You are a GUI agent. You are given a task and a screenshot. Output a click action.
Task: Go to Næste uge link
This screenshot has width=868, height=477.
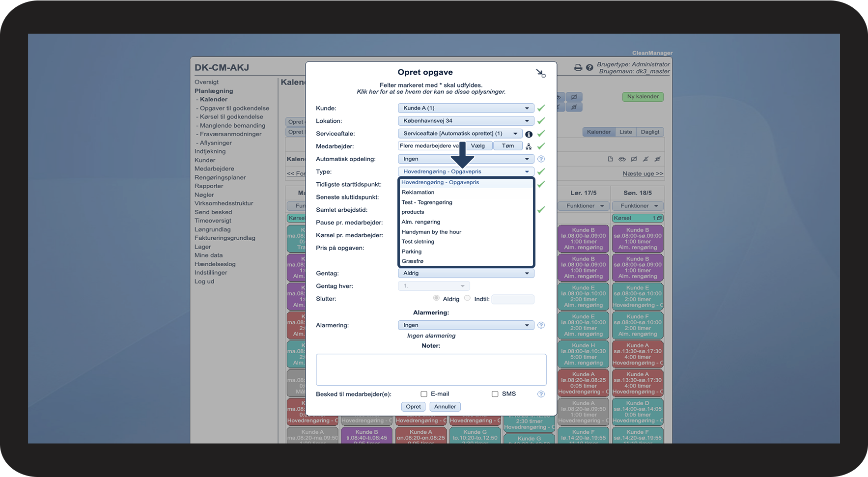pos(643,174)
